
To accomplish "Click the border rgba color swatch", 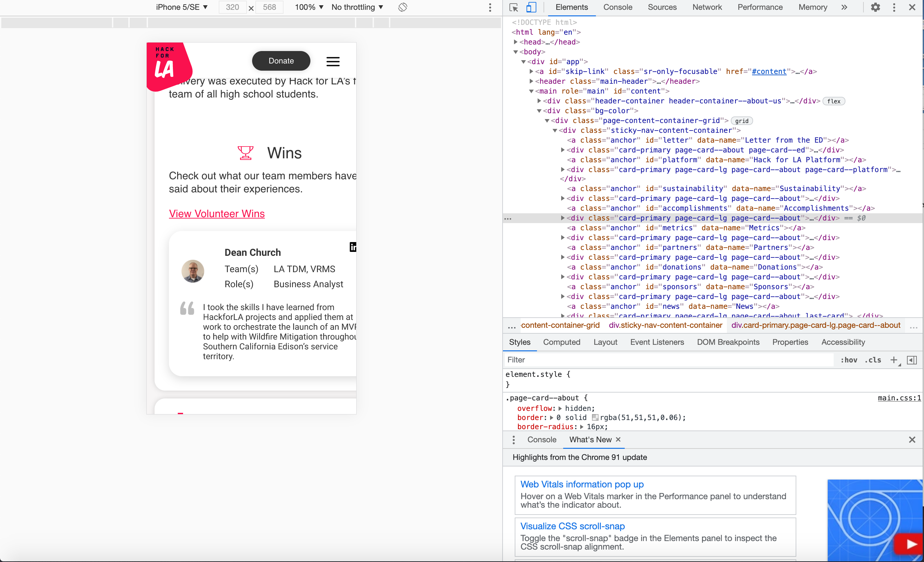I will tap(595, 417).
